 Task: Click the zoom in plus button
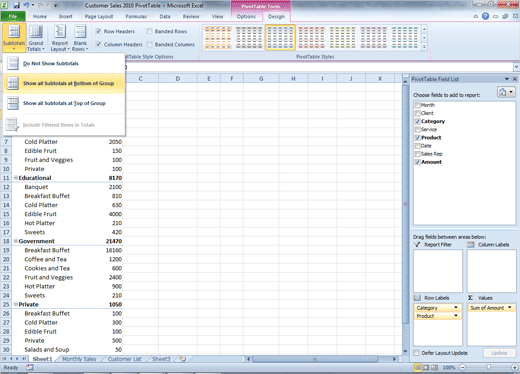pos(515,367)
